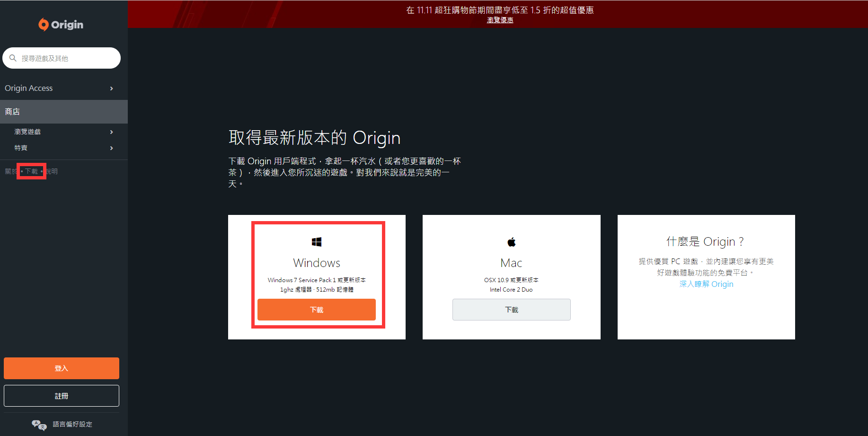The image size is (868, 436).
Task: Download Origin for Mac with grey 下載 button
Action: (512, 310)
